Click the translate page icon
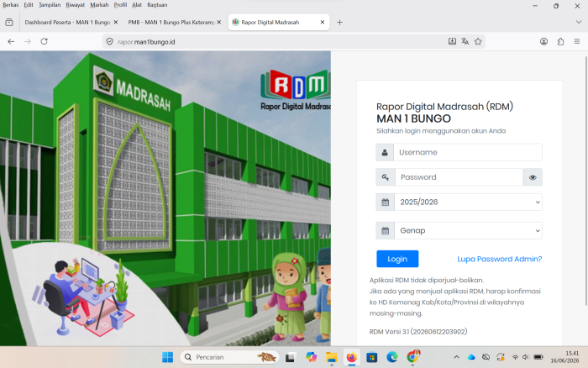The width and height of the screenshot is (588, 368). point(465,41)
